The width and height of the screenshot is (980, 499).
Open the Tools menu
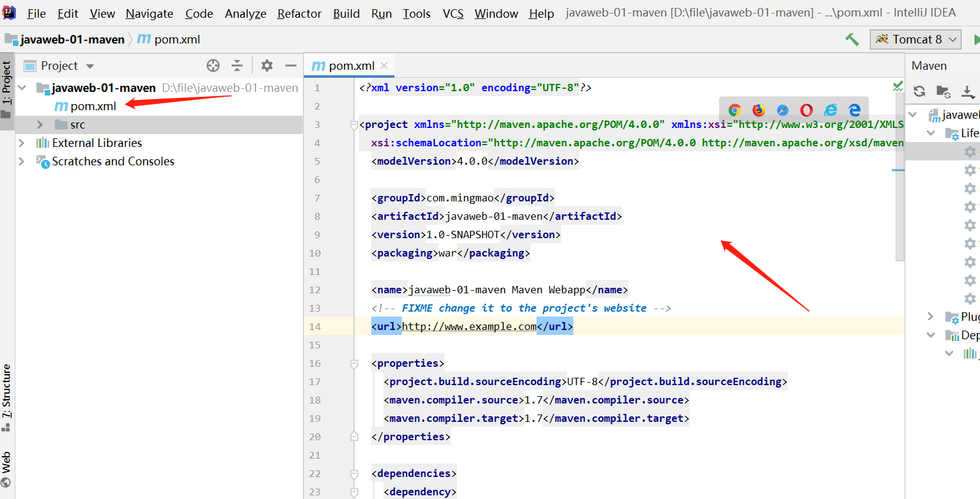tap(417, 13)
